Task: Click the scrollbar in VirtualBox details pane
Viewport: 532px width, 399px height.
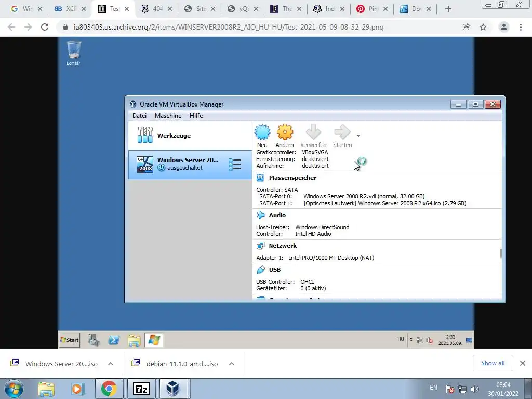Action: (500, 254)
